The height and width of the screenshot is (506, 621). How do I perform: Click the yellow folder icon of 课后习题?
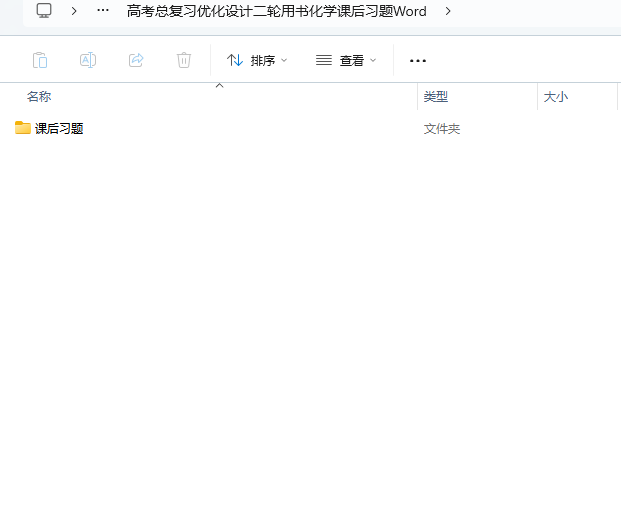tap(23, 128)
